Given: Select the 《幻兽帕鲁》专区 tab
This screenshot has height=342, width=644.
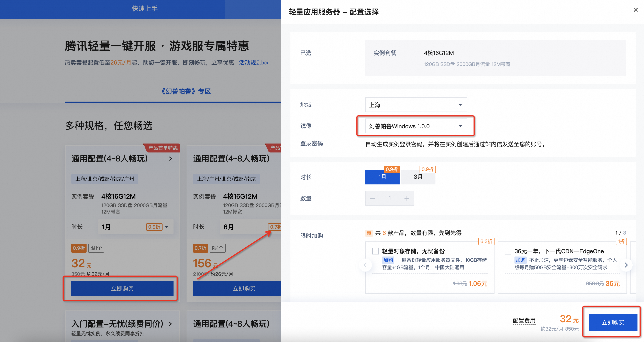Looking at the screenshot, I should 186,91.
